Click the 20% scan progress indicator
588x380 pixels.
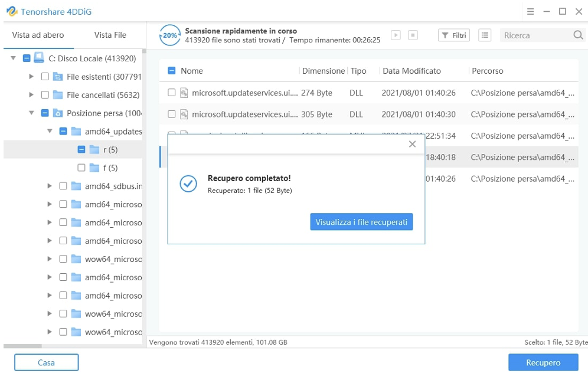169,35
